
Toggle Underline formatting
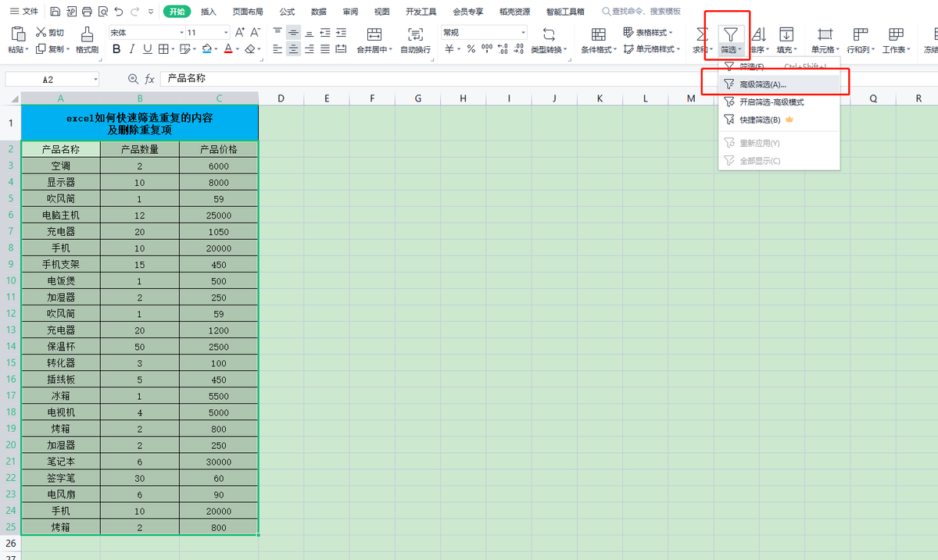point(147,48)
